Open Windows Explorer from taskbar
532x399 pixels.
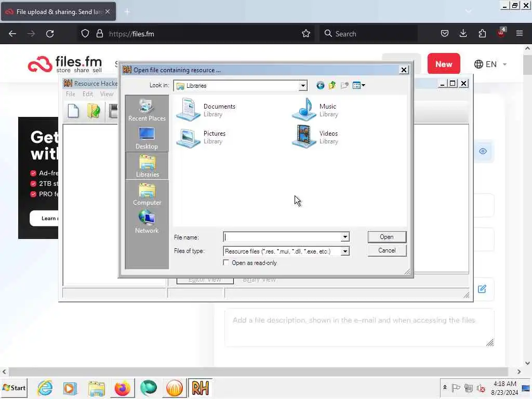pyautogui.click(x=96, y=388)
